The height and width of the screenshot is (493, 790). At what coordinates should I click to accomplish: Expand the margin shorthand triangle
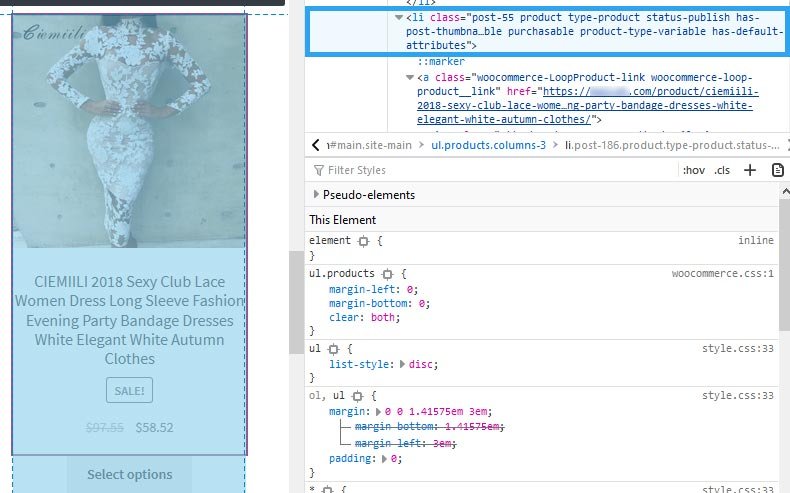click(378, 411)
